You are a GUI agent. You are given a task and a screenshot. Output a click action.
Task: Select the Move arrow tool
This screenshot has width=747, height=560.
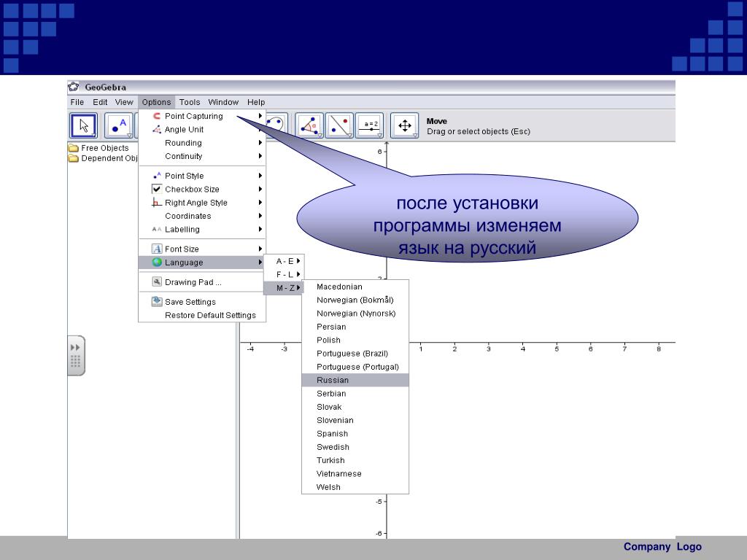pyautogui.click(x=83, y=125)
